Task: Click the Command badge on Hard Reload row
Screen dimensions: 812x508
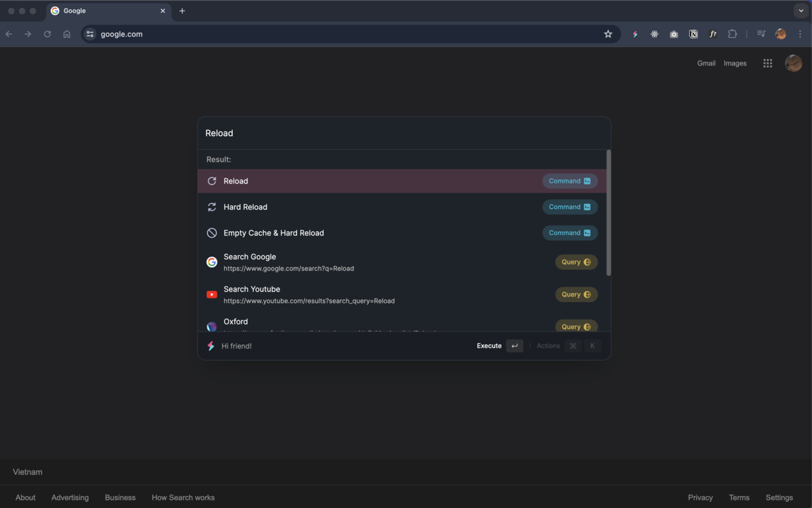Action: tap(570, 207)
